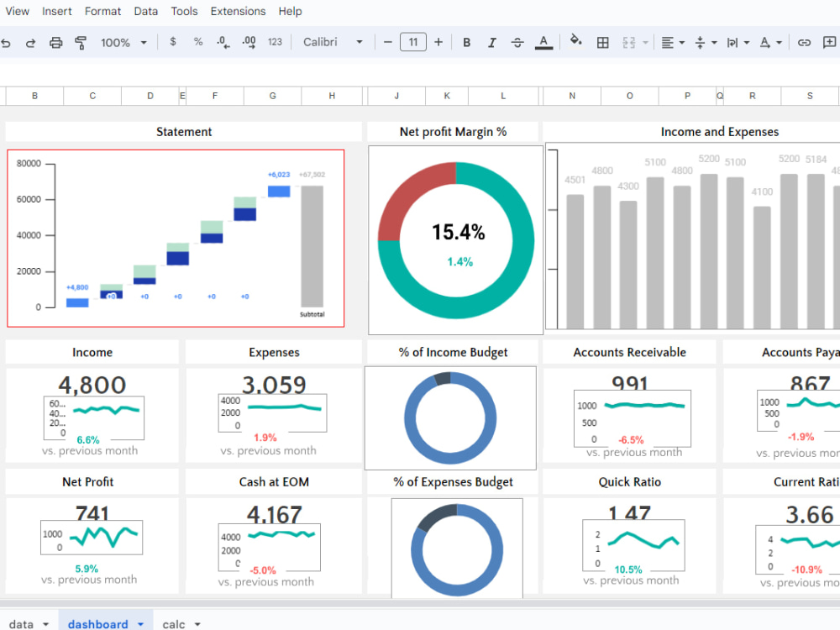840x630 pixels.
Task: Open the vertical align dropdown
Action: click(x=705, y=42)
